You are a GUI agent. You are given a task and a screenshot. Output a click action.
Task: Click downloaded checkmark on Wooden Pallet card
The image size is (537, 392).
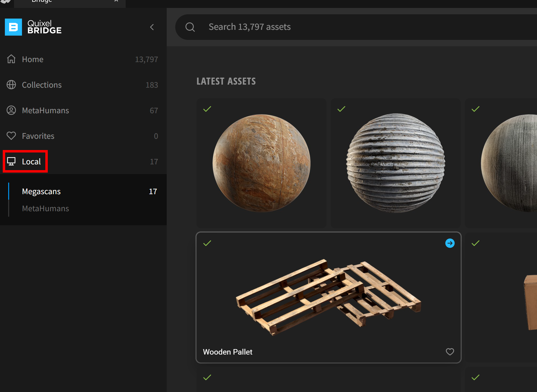point(207,243)
